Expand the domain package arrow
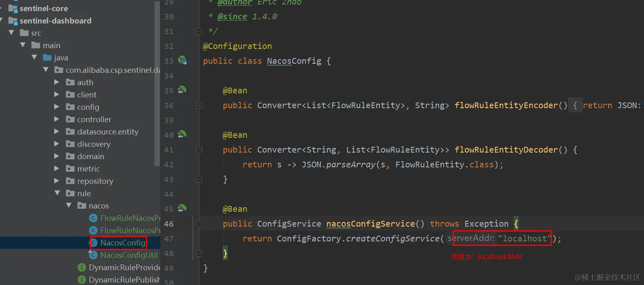Image resolution: width=644 pixels, height=285 pixels. tap(57, 156)
